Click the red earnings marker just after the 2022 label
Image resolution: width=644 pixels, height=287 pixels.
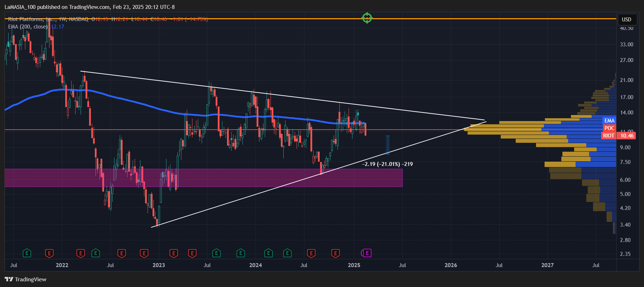(x=81, y=253)
